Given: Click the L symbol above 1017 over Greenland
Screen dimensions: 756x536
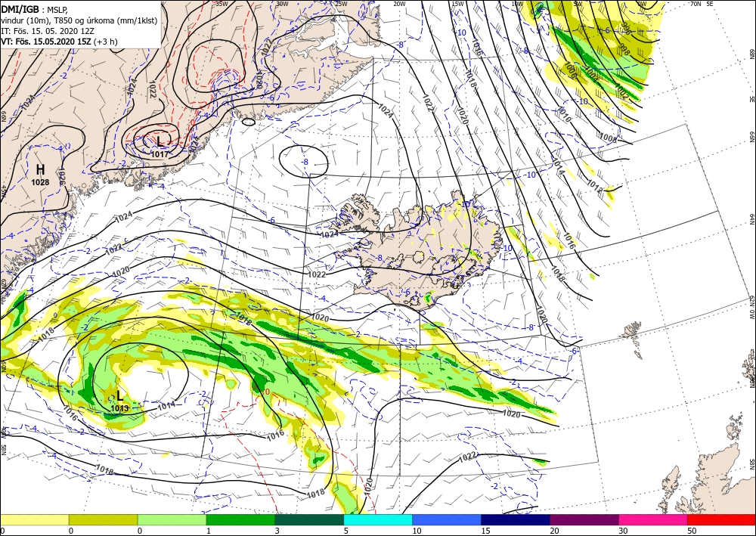Looking at the screenshot, I should pos(160,141).
